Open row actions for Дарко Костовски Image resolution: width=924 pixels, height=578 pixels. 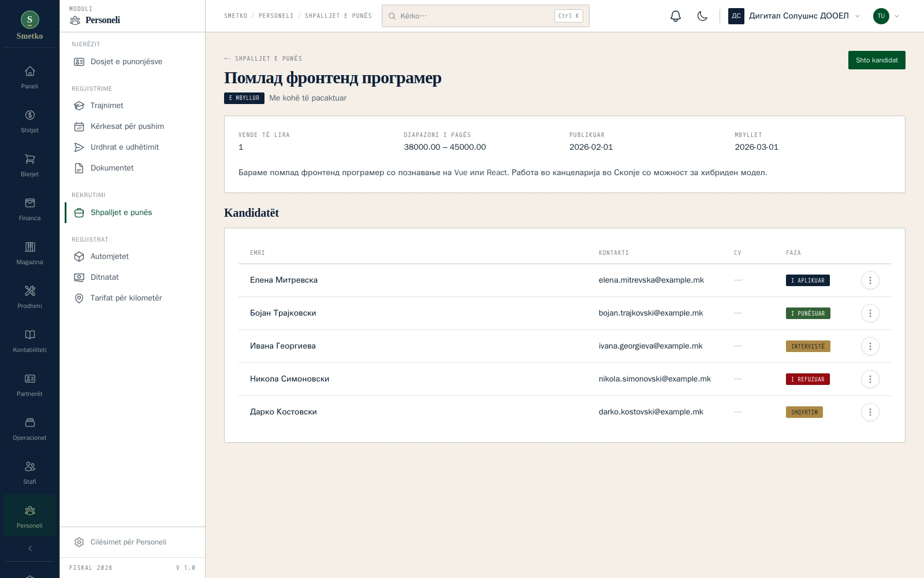(870, 412)
